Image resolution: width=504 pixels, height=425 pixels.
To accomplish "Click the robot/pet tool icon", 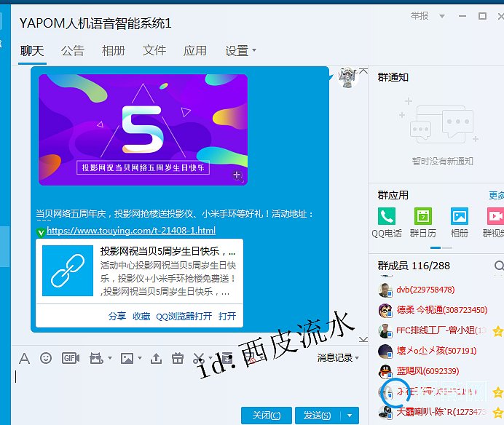I will pyautogui.click(x=96, y=358).
